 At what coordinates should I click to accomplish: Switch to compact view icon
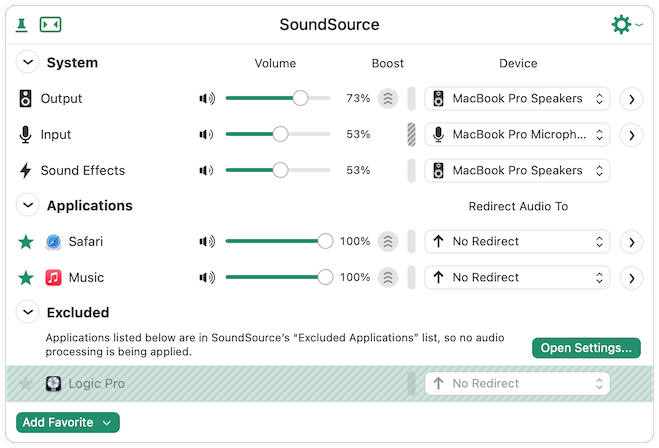(x=50, y=25)
